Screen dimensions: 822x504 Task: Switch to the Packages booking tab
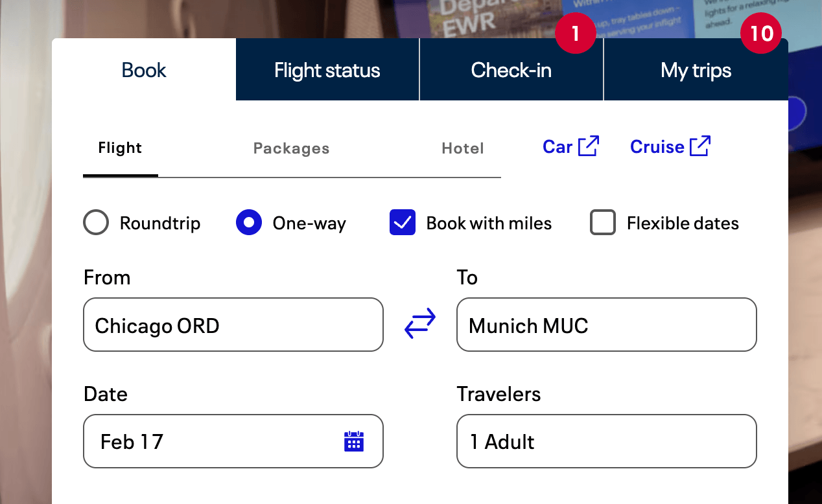(x=292, y=148)
